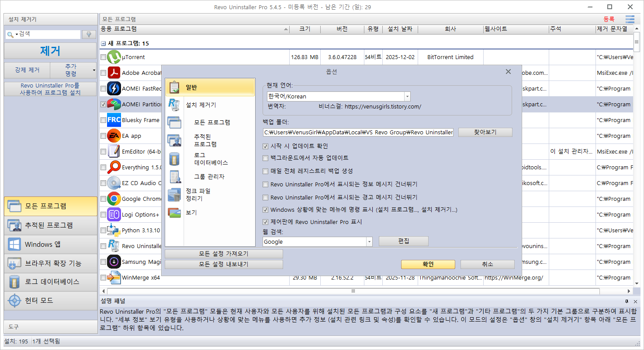644x350 pixels.
Task: Click the horizontal scrollbar thumb of program list
Action: [x=353, y=291]
